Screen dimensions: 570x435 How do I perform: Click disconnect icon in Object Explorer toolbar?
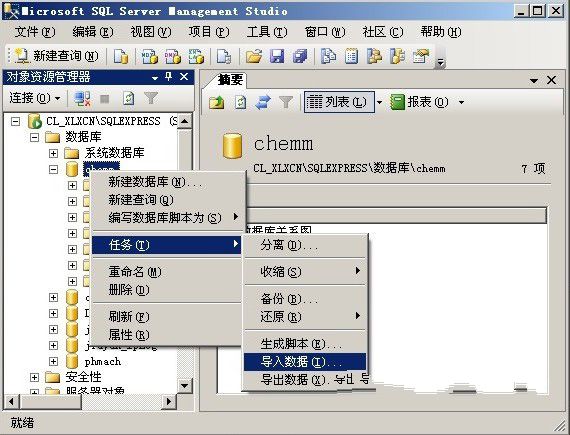[83, 98]
